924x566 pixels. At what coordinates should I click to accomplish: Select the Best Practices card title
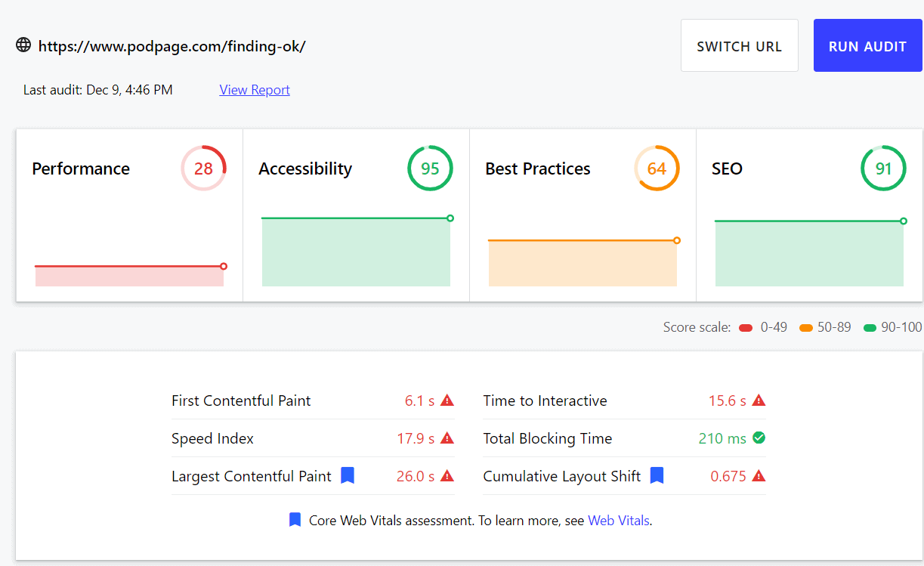[538, 169]
